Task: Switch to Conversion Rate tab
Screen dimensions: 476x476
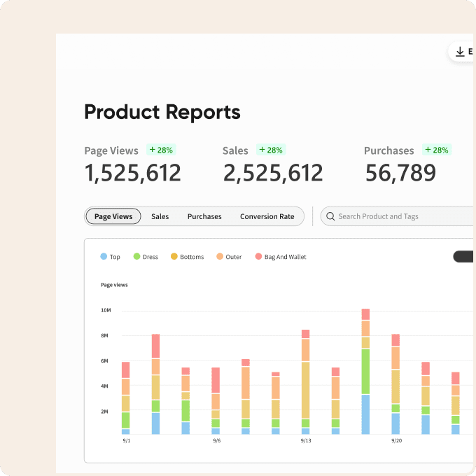Action: click(x=267, y=216)
